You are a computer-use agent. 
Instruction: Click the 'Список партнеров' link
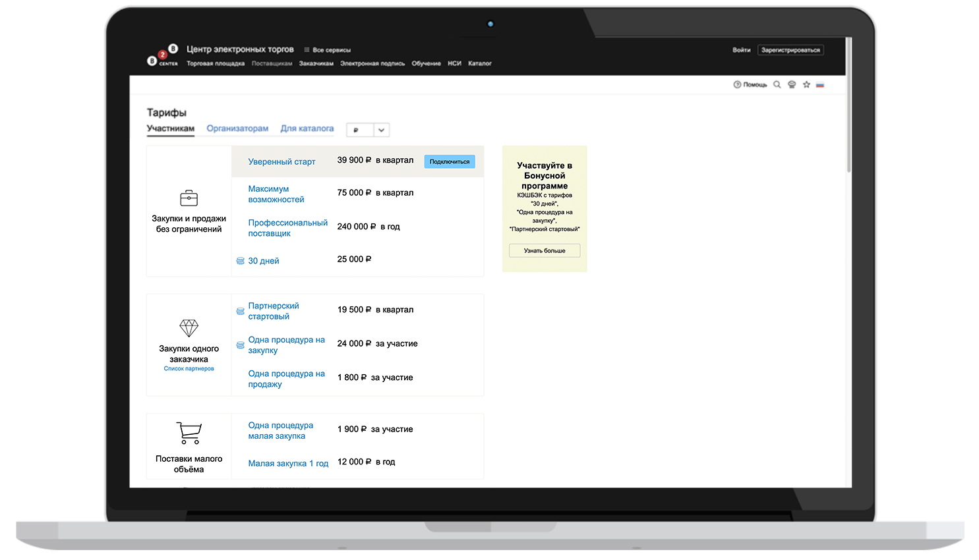pyautogui.click(x=189, y=369)
